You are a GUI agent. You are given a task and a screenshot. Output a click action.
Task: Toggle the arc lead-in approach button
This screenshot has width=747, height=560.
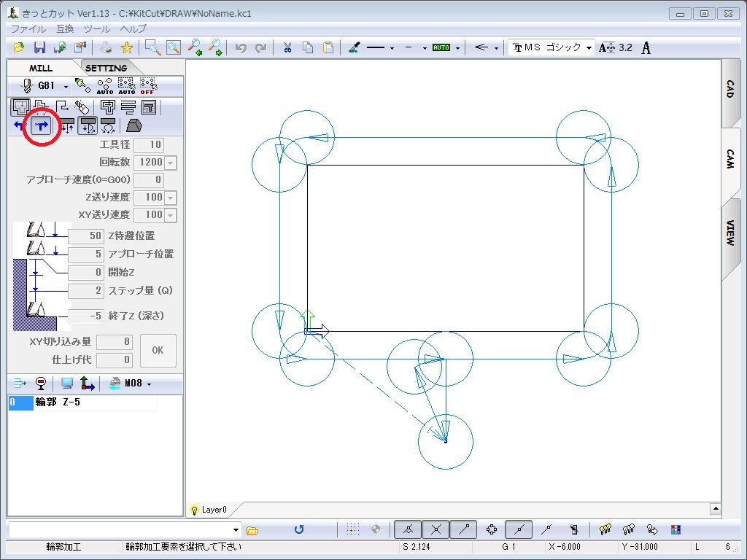pos(108,125)
